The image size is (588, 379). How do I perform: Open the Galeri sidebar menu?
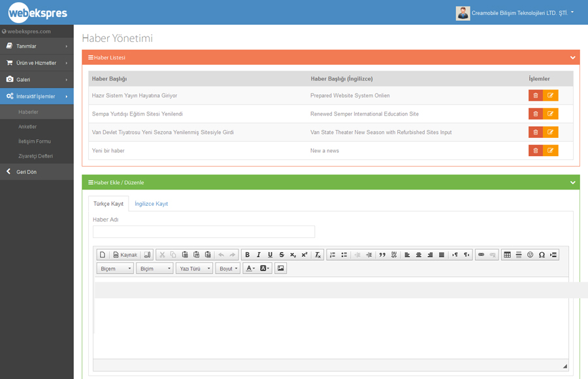coord(37,80)
